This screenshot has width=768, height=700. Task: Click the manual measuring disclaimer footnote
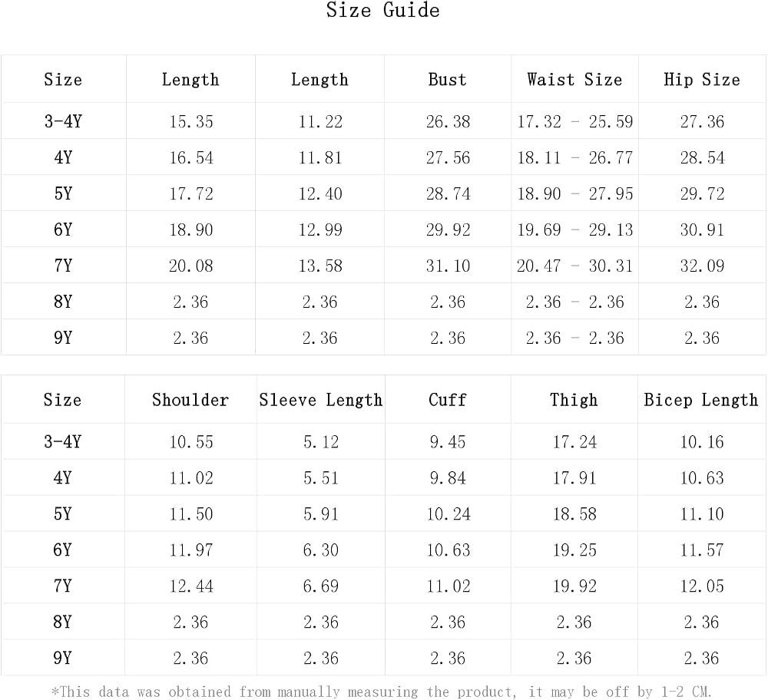click(x=381, y=692)
